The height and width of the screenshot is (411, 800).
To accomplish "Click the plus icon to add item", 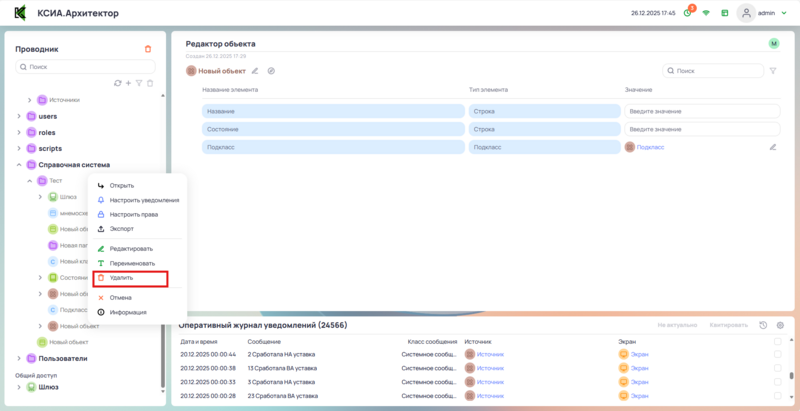I will coord(128,83).
